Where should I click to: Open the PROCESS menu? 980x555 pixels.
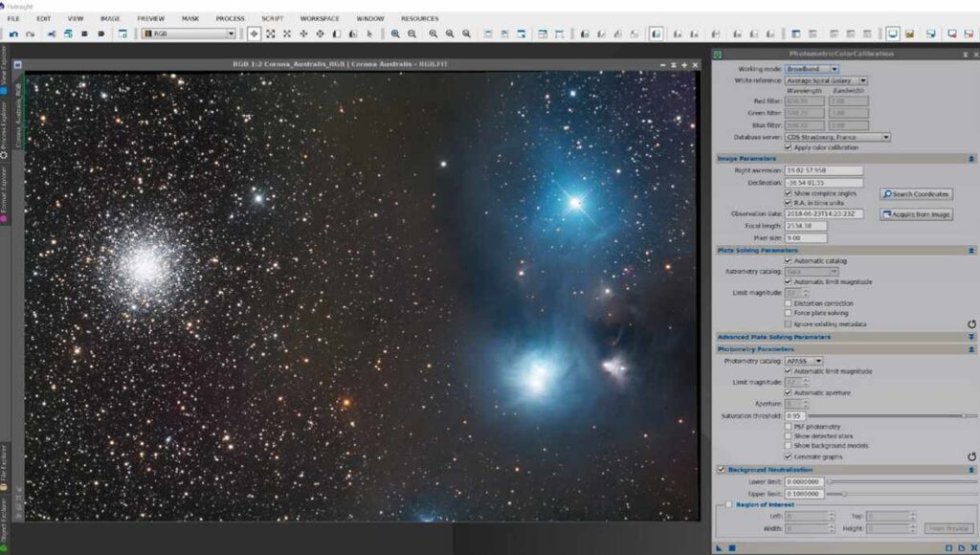click(230, 19)
